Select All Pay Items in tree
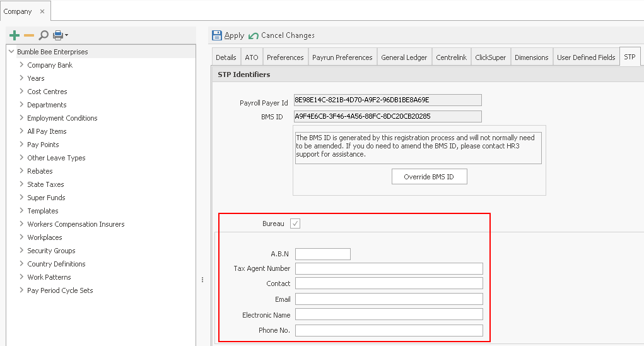Screen dimensions: 644x346 47,131
